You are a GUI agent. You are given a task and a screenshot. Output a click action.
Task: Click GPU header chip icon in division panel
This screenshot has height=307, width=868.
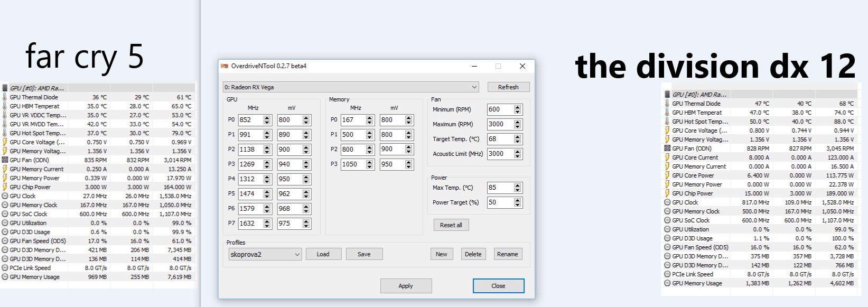(x=667, y=95)
